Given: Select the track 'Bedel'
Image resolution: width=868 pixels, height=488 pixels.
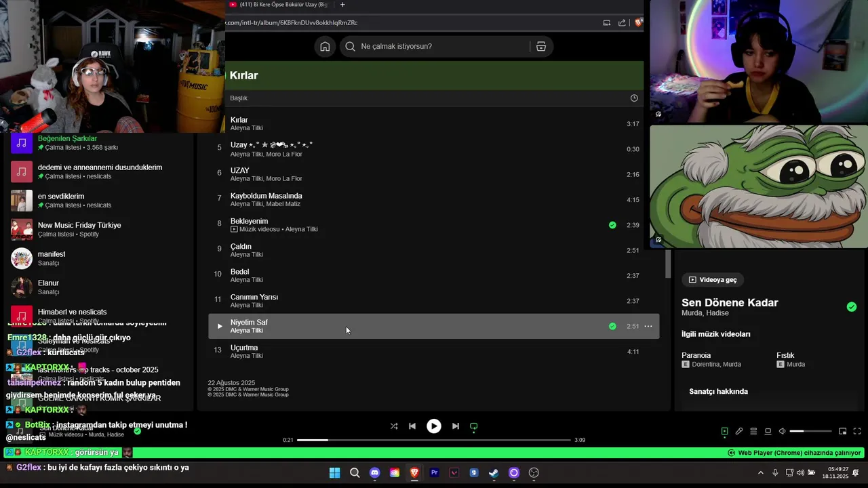Looking at the screenshot, I should pos(239,272).
